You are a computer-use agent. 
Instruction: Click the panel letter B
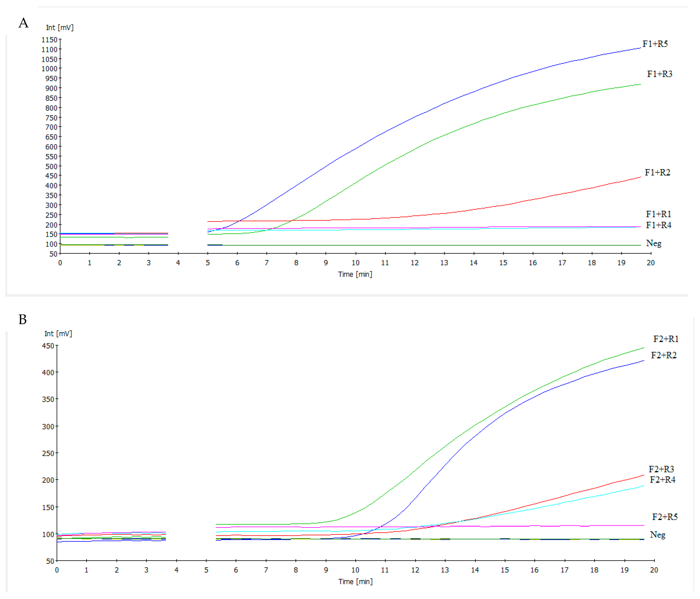pyautogui.click(x=23, y=320)
